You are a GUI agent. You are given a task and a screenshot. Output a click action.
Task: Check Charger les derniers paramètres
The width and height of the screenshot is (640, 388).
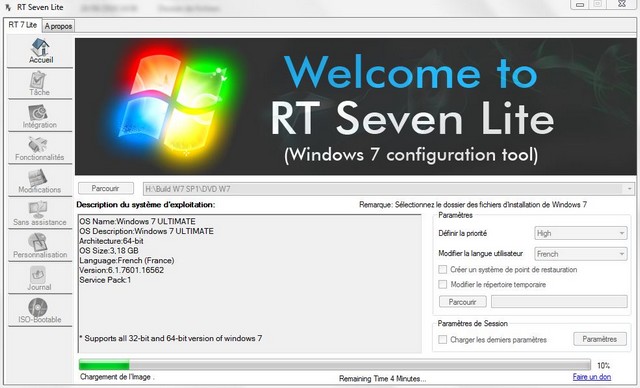(442, 339)
